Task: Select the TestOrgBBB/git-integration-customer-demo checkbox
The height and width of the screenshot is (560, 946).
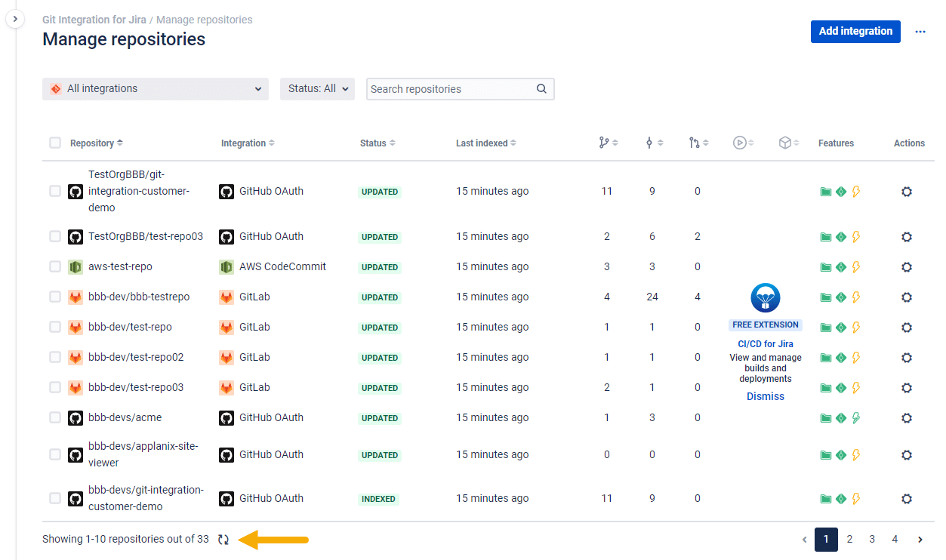Action: click(x=55, y=192)
